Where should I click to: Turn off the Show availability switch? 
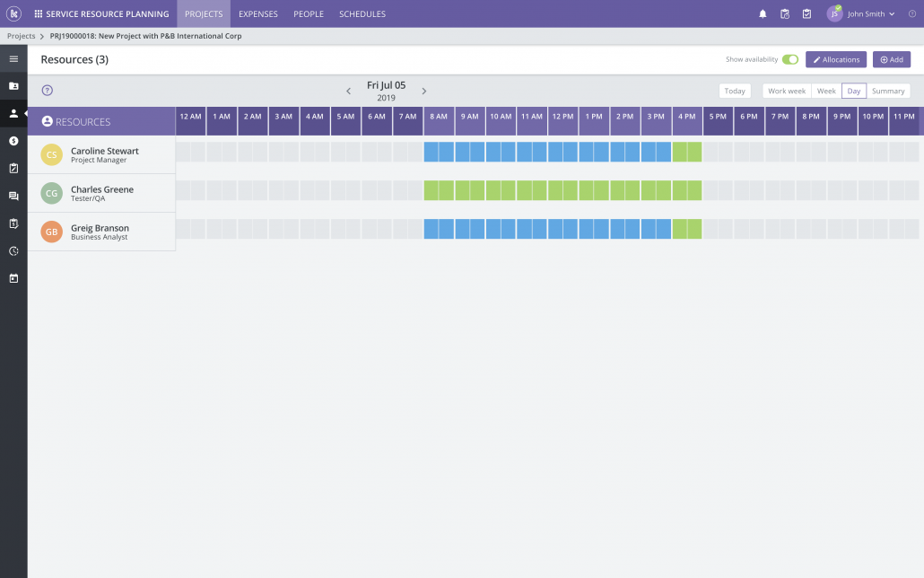[790, 59]
